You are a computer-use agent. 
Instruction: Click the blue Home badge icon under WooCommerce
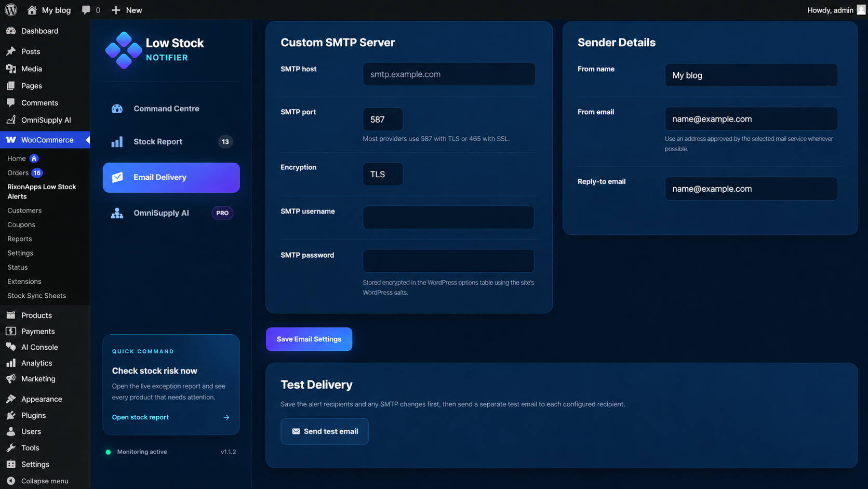coord(34,158)
